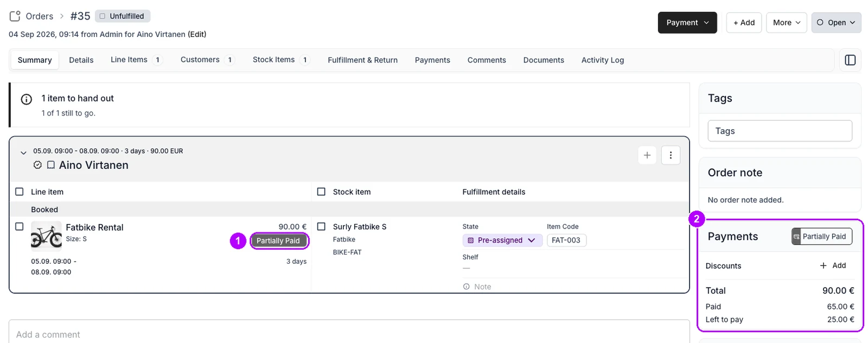
Task: Click the Partially Paid badge on Fatbike Rental
Action: tap(279, 241)
